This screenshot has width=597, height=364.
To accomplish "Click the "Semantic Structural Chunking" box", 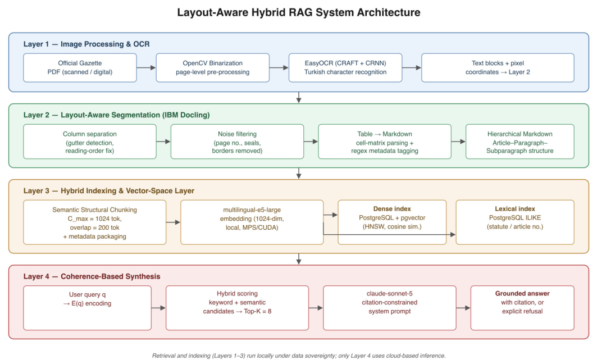I will point(94,222).
